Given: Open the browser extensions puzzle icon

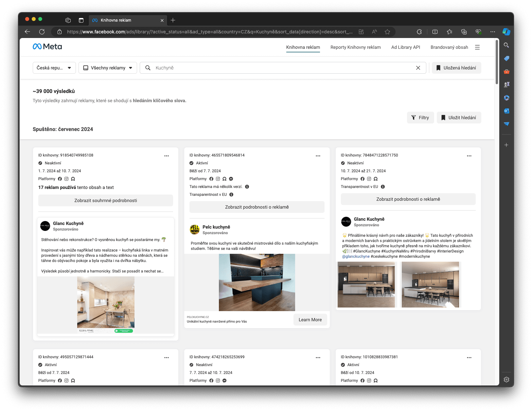Looking at the screenshot, I should (x=419, y=32).
